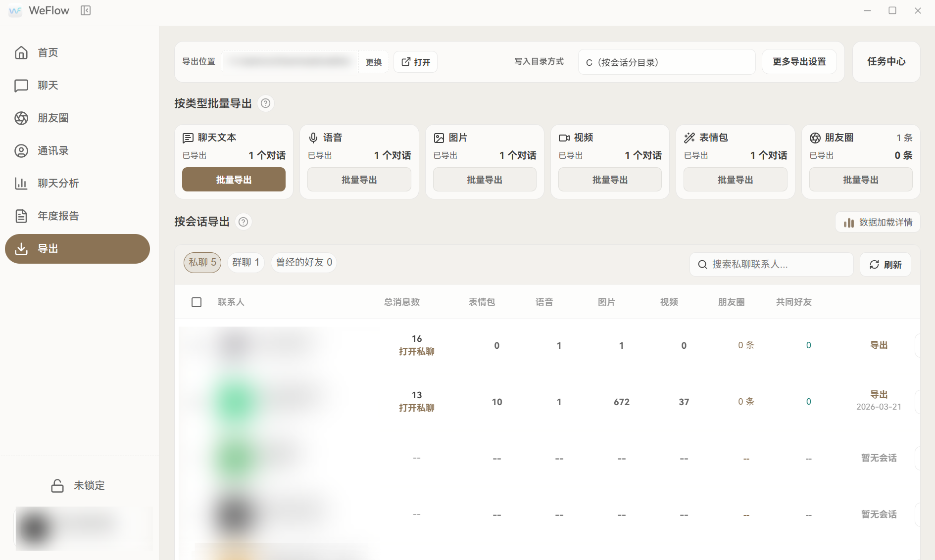Open the 写入目录方式 dropdown
The width and height of the screenshot is (935, 560).
666,62
